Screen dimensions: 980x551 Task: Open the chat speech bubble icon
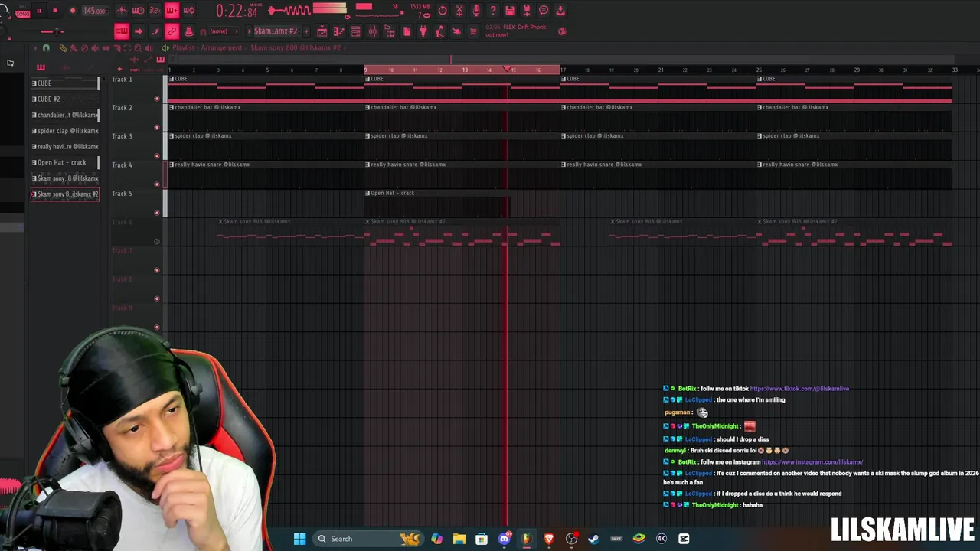pyautogui.click(x=544, y=11)
